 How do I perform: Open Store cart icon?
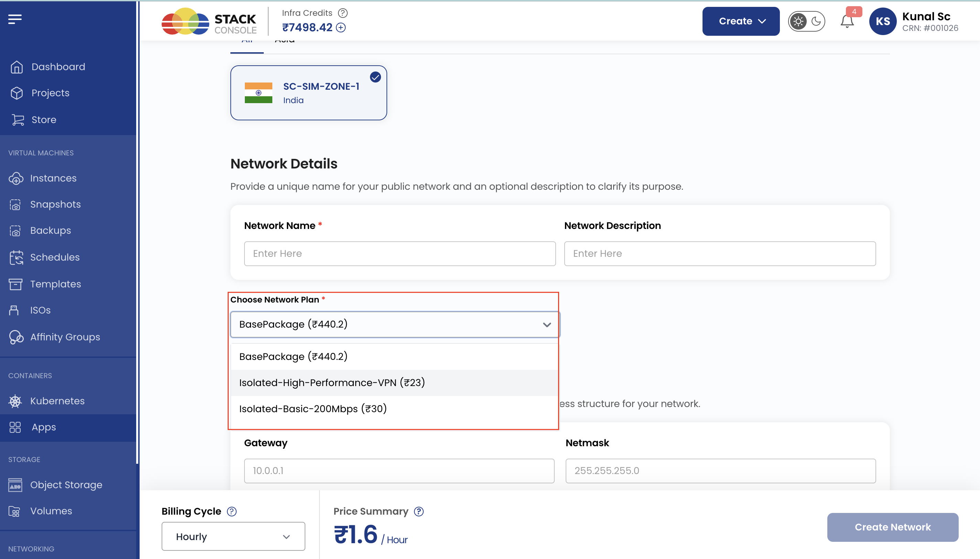pyautogui.click(x=17, y=120)
